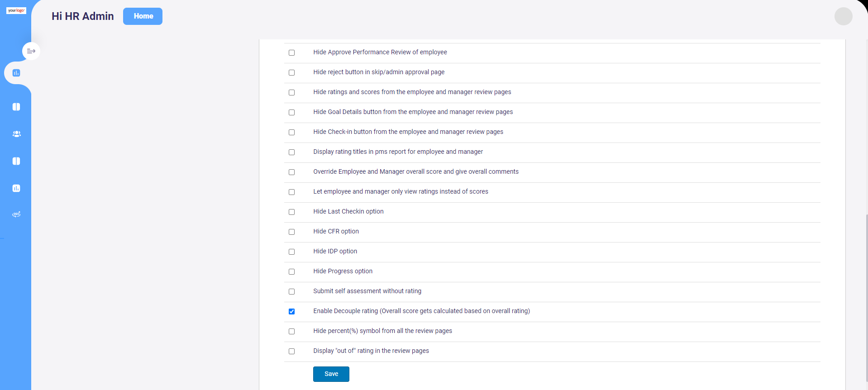Open the book icon just above the people icon
The width and height of the screenshot is (868, 390).
[16, 107]
